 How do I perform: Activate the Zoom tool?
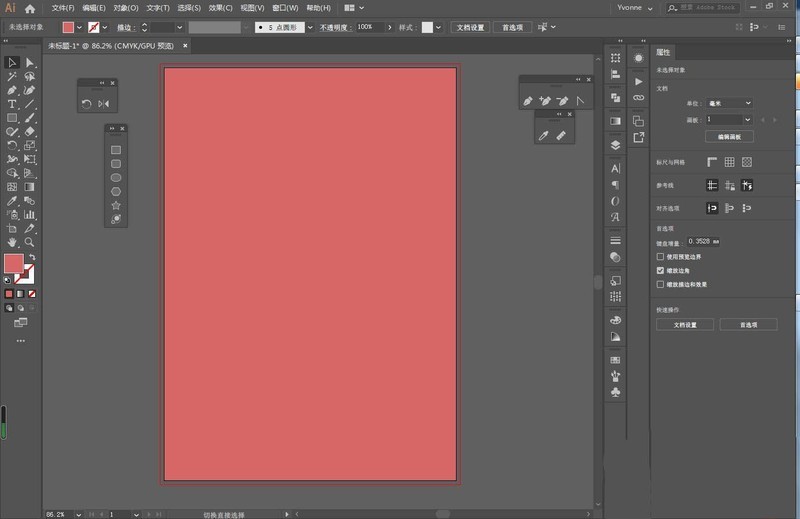(x=29, y=242)
